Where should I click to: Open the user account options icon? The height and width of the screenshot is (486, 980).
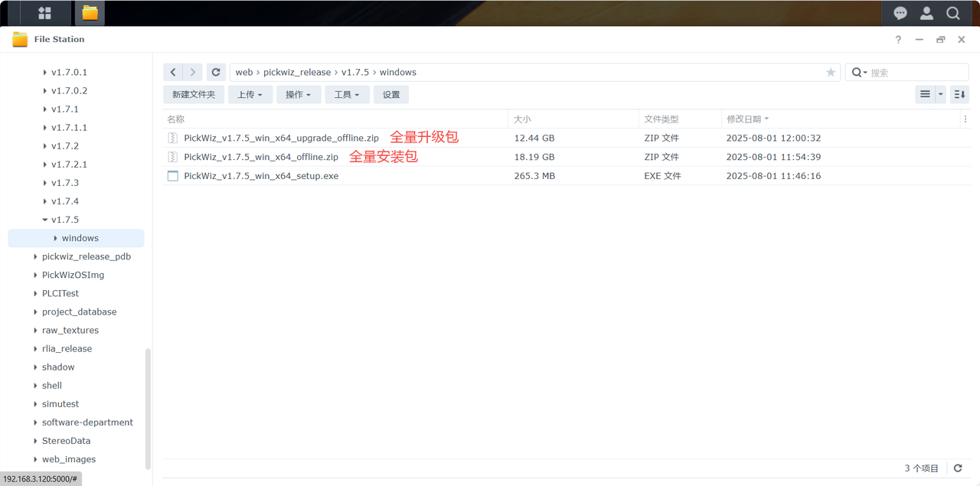click(x=926, y=13)
